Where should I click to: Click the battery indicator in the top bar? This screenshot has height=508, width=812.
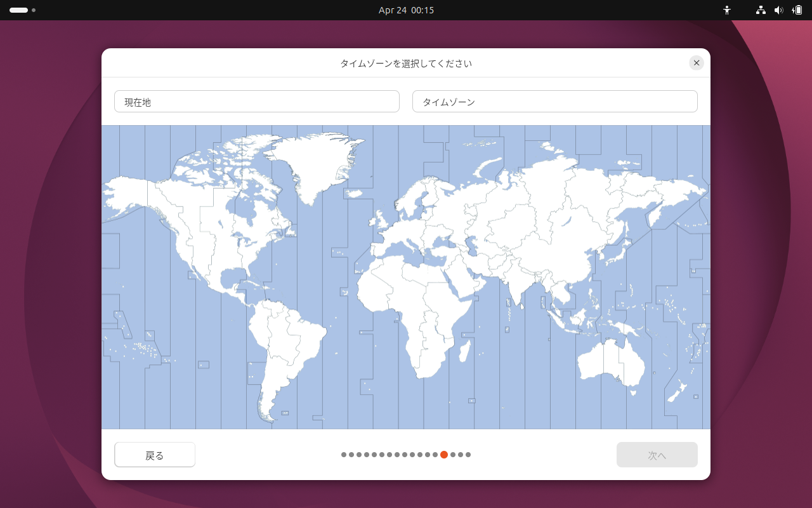(x=798, y=10)
